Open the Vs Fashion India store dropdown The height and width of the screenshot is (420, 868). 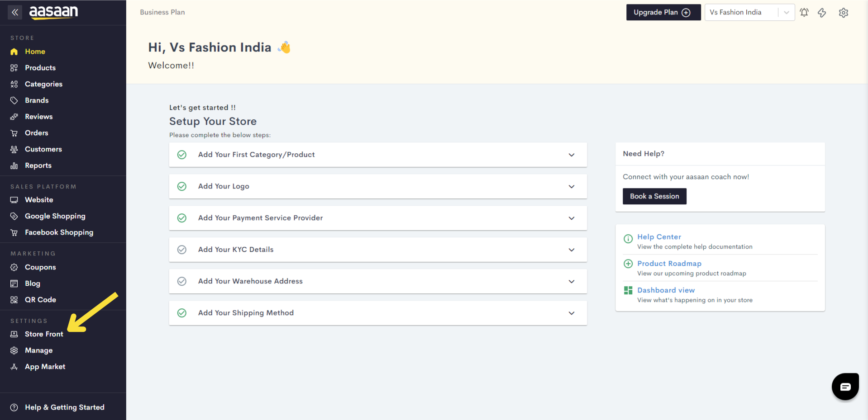[x=749, y=12]
